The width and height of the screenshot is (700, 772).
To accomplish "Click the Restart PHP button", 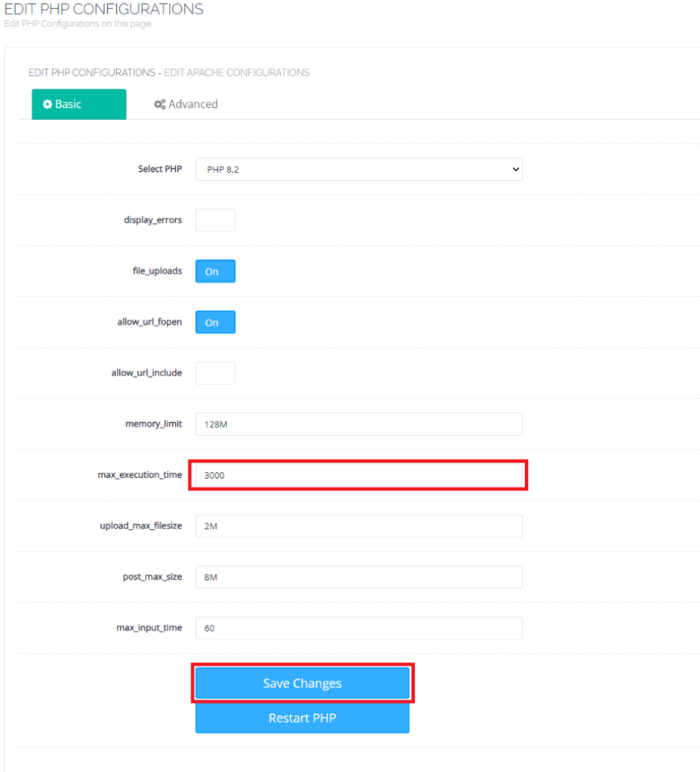I will click(x=302, y=718).
